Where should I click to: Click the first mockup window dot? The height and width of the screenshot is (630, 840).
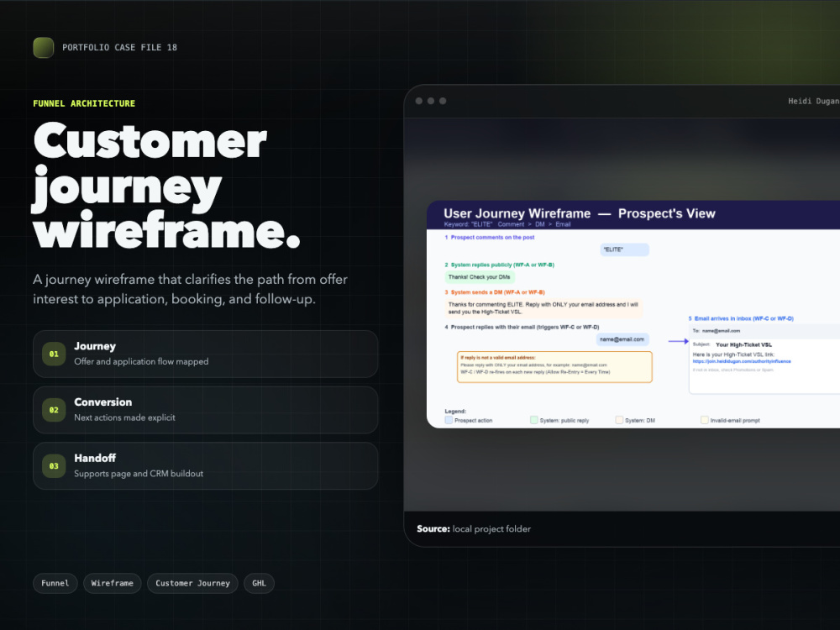[x=419, y=102]
